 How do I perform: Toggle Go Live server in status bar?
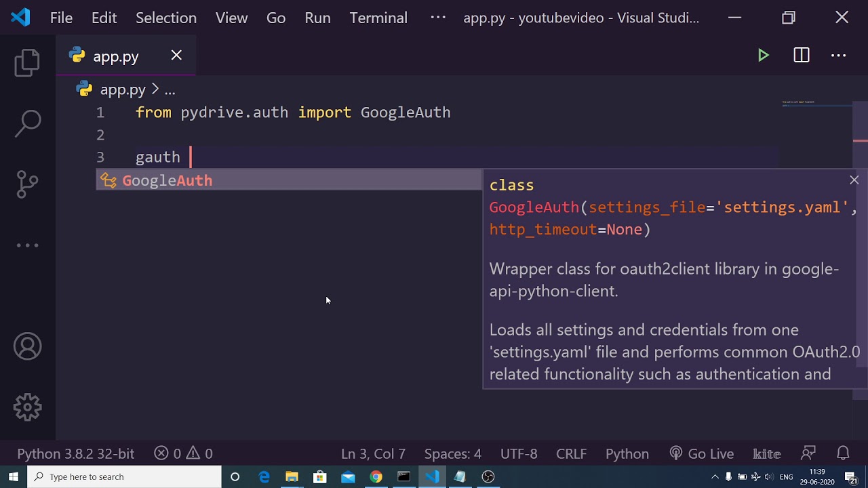(702, 453)
